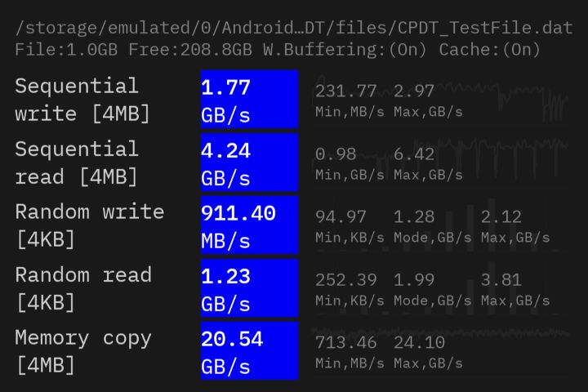The width and height of the screenshot is (588, 392).
Task: Select the Sequential write [4MB] label
Action: 82,100
